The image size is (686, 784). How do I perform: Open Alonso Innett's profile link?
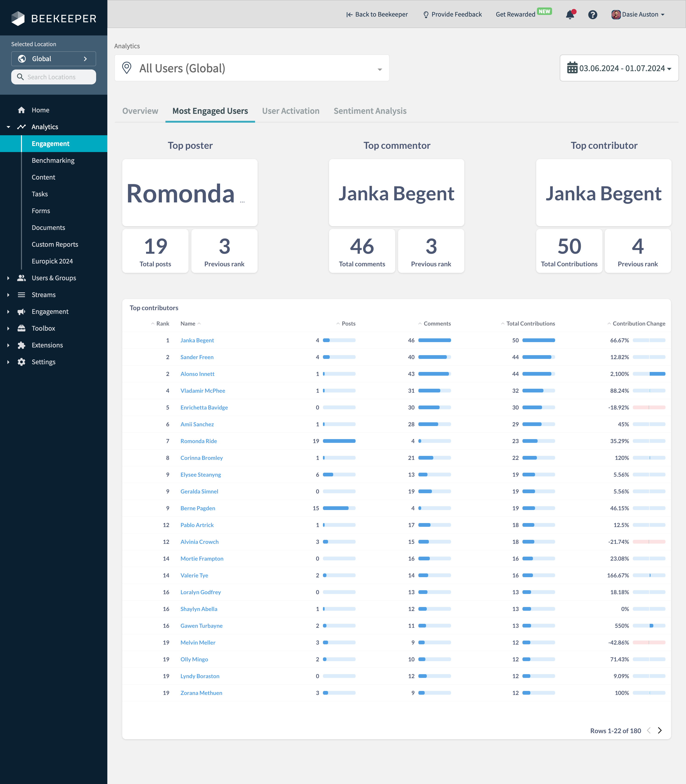pyautogui.click(x=198, y=374)
